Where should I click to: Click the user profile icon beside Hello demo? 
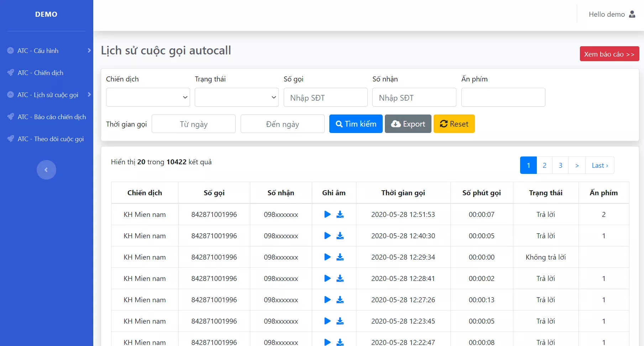(632, 14)
